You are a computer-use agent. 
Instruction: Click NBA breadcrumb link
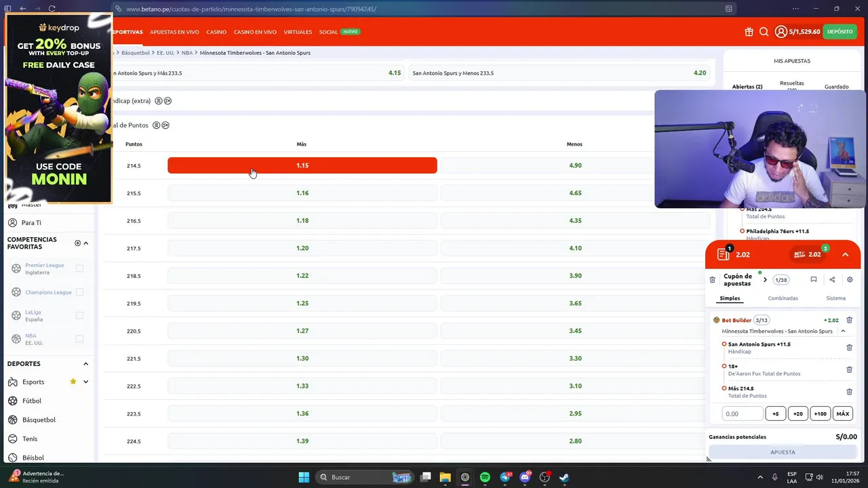click(x=187, y=53)
